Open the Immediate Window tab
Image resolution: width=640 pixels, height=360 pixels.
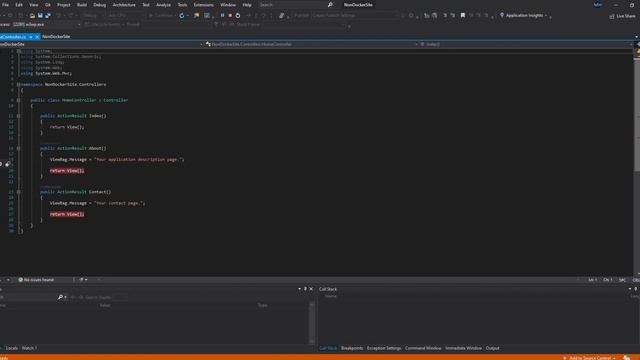(x=463, y=348)
